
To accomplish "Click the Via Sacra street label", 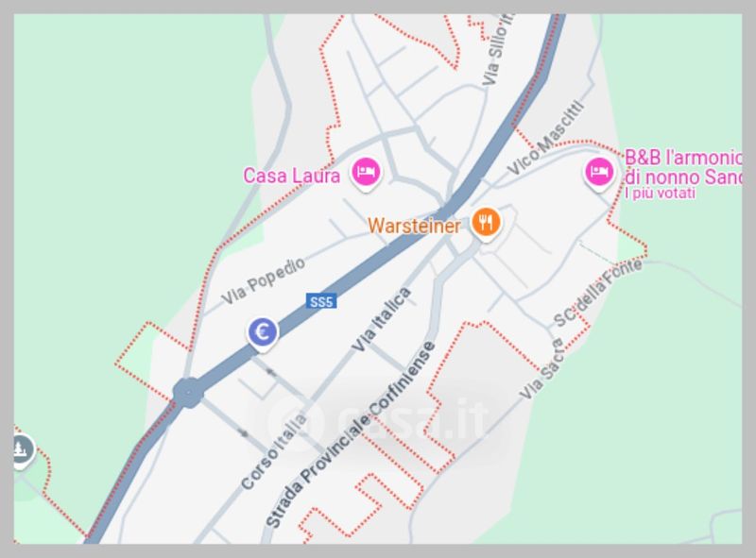I will pyautogui.click(x=541, y=369).
